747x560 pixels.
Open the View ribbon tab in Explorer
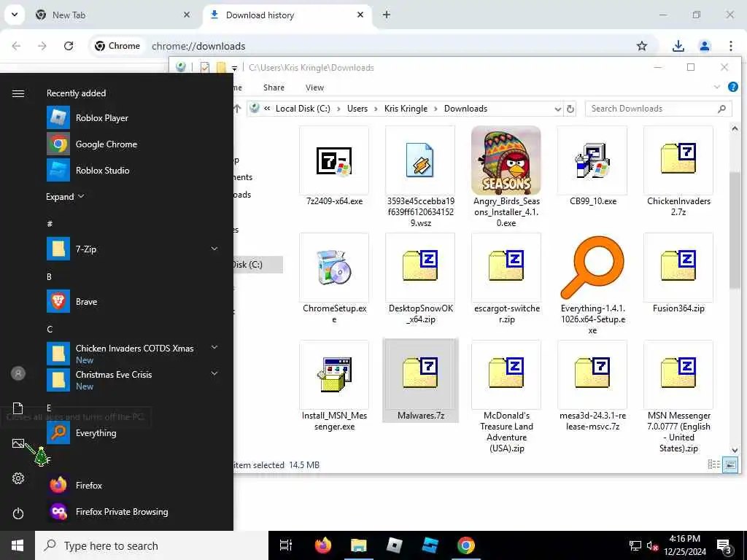click(x=314, y=87)
